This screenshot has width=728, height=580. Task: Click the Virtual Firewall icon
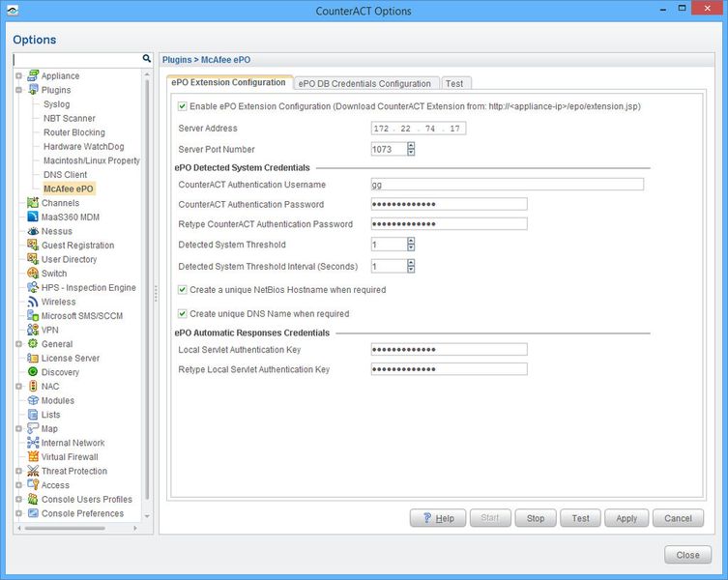[x=33, y=456]
